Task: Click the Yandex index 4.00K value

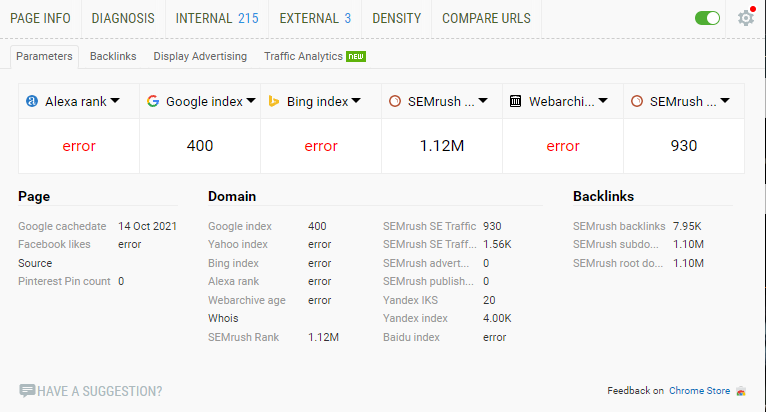Action: pyautogui.click(x=497, y=318)
